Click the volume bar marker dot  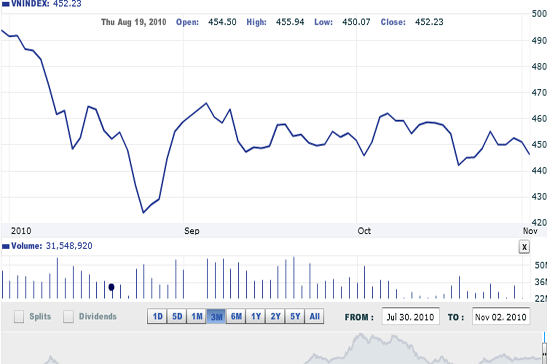[x=112, y=287]
